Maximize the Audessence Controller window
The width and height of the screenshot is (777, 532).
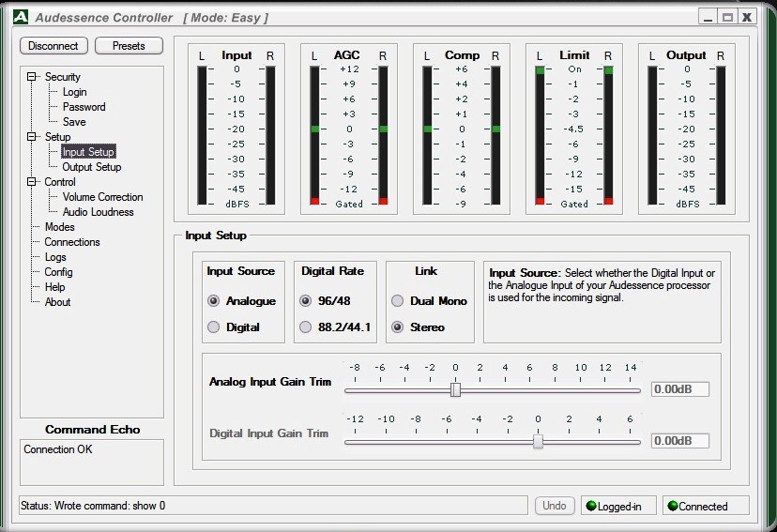[727, 17]
